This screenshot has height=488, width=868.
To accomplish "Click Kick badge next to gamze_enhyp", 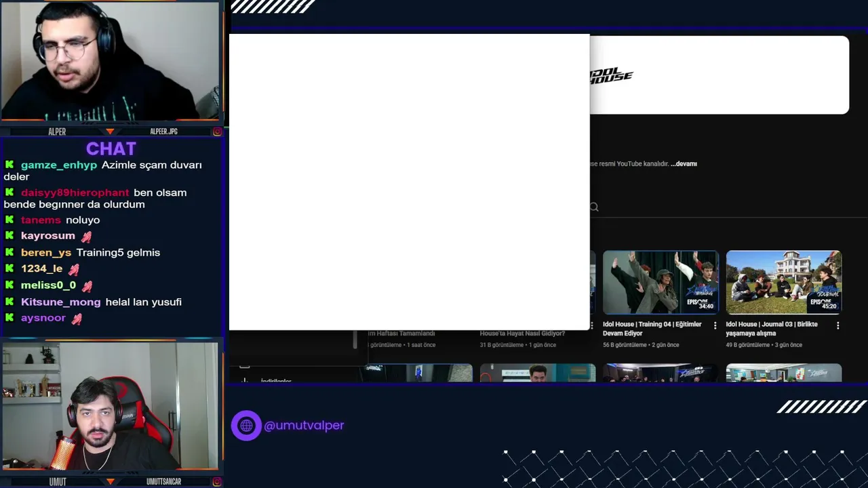I will [9, 165].
